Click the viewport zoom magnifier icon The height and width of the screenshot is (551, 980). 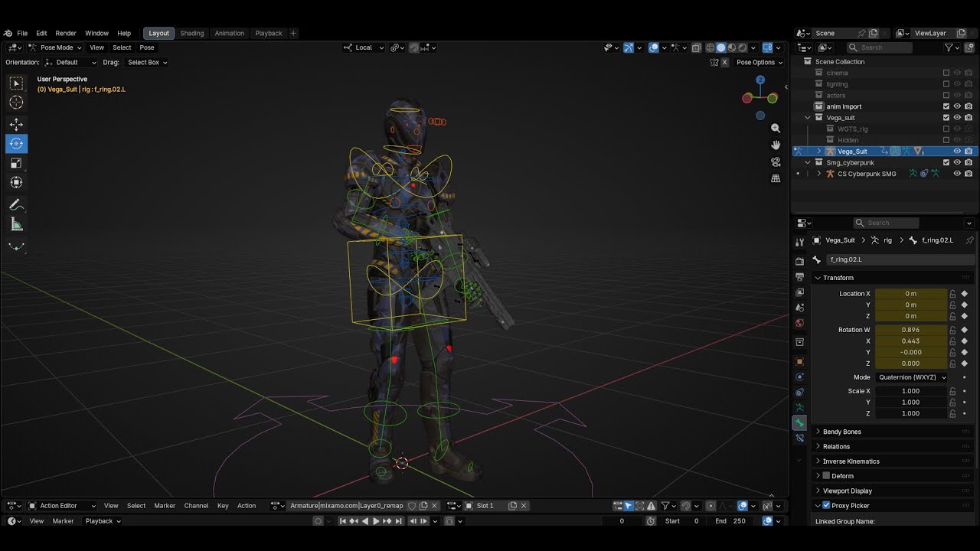[x=776, y=129]
